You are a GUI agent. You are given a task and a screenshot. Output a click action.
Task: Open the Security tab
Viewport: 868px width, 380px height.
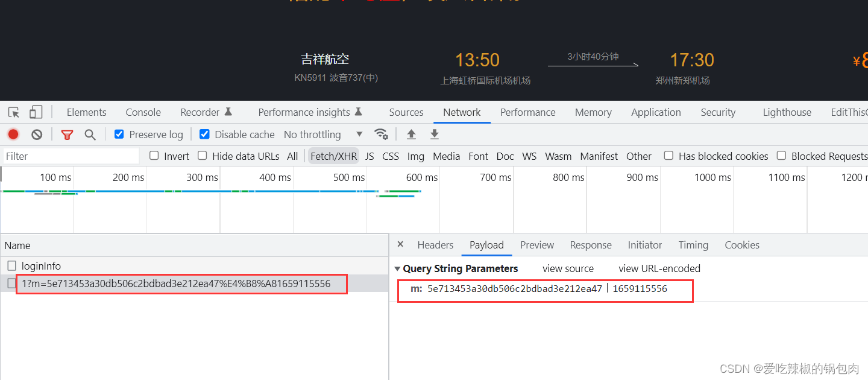tap(718, 112)
